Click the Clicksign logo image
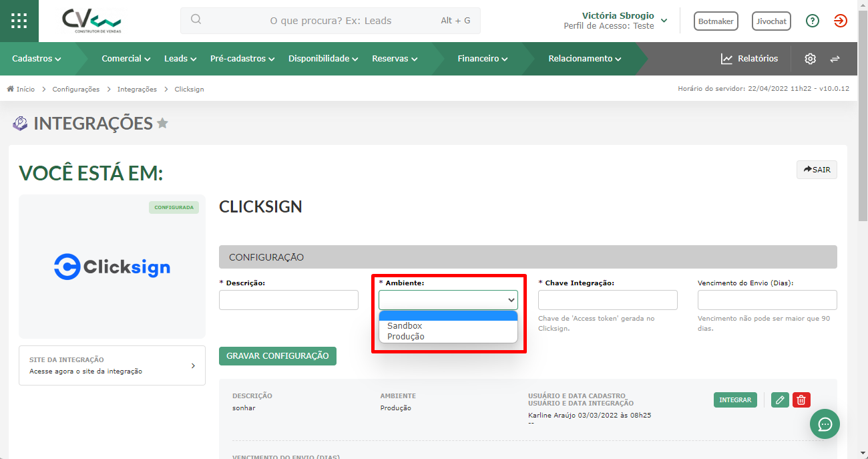868x459 pixels. click(x=112, y=267)
